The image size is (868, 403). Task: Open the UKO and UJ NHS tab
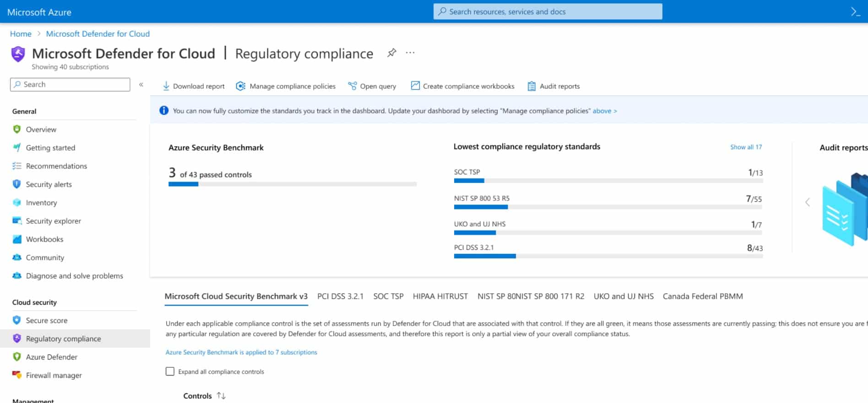click(x=624, y=296)
